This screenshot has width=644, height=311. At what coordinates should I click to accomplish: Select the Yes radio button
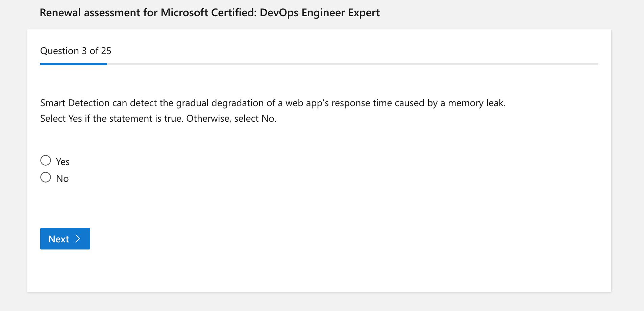point(46,160)
